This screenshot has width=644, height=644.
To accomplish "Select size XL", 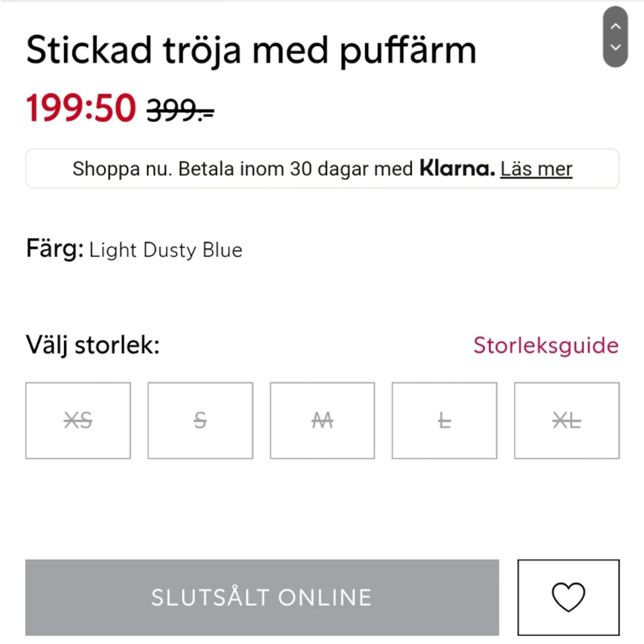I will tap(566, 420).
